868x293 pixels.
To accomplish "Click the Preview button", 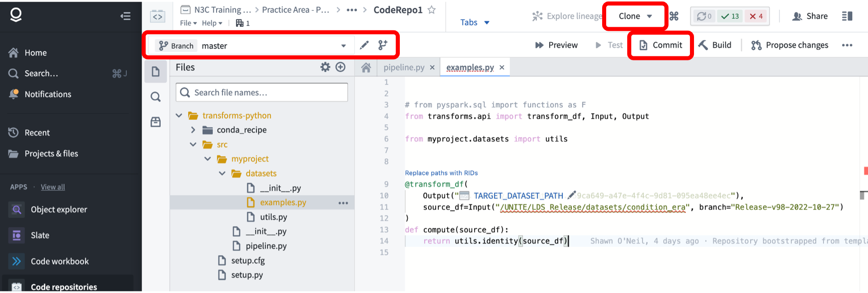I will click(556, 45).
